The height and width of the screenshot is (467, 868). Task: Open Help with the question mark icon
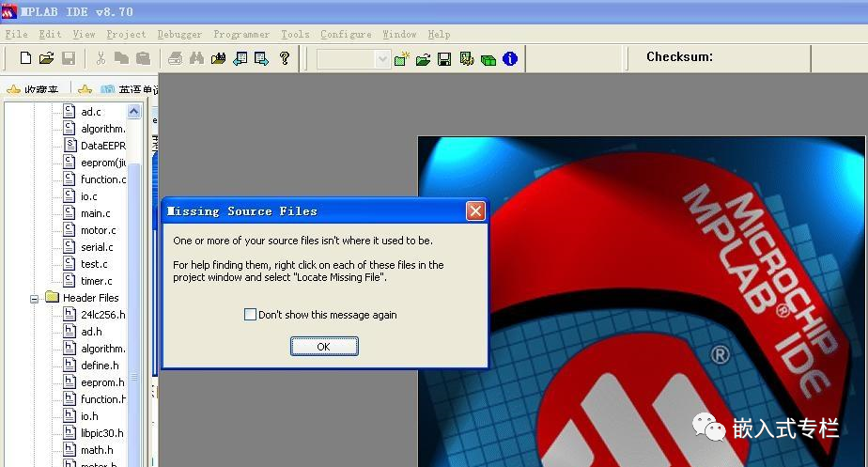pyautogui.click(x=285, y=59)
